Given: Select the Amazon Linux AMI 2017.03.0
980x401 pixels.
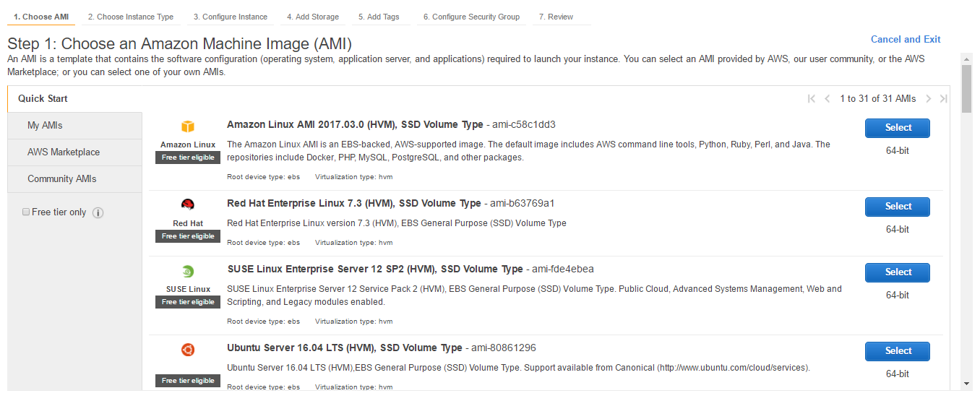Looking at the screenshot, I should (897, 128).
